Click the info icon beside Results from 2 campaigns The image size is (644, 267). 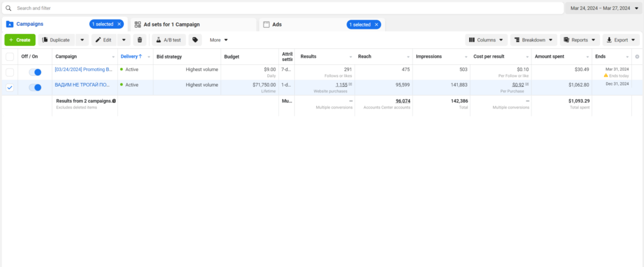tap(114, 101)
